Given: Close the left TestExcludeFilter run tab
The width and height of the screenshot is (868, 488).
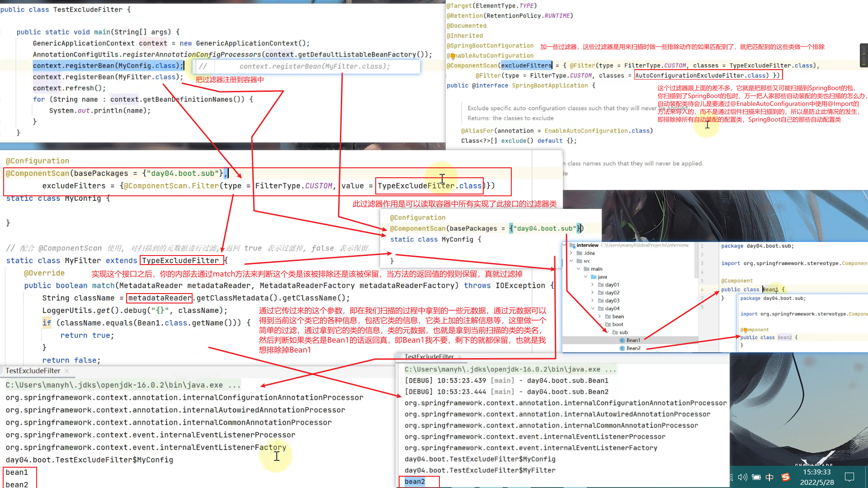Looking at the screenshot, I should click(67, 371).
